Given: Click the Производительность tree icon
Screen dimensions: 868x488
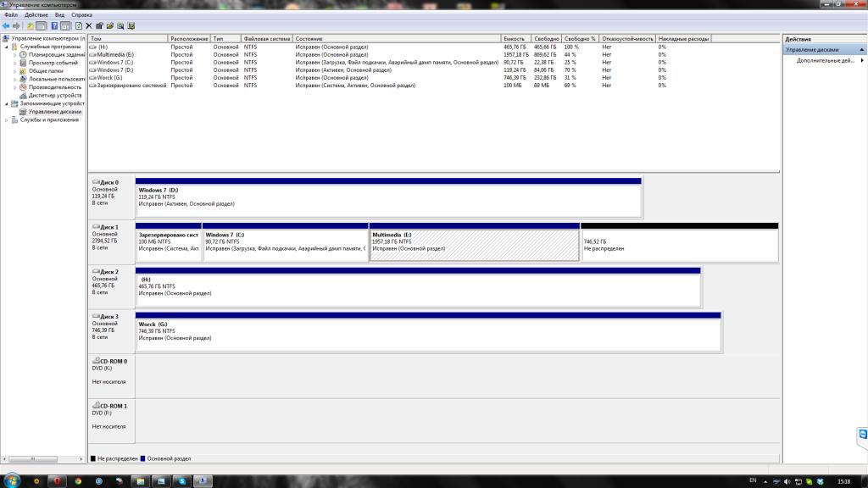Looking at the screenshot, I should click(x=23, y=87).
